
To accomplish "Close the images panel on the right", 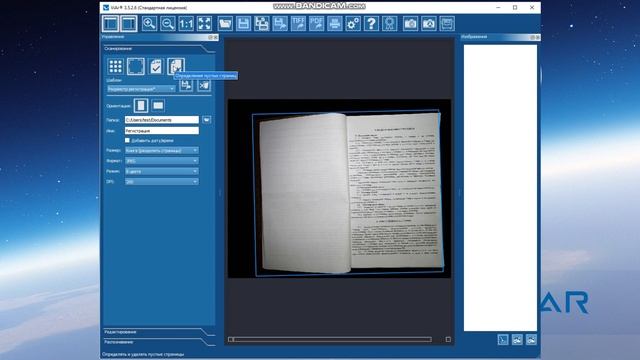I will (x=538, y=37).
